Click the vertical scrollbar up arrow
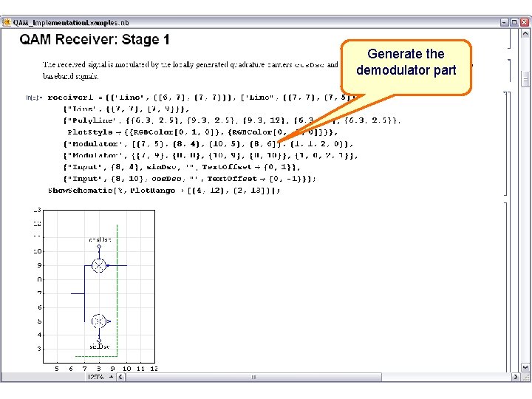 (x=525, y=33)
